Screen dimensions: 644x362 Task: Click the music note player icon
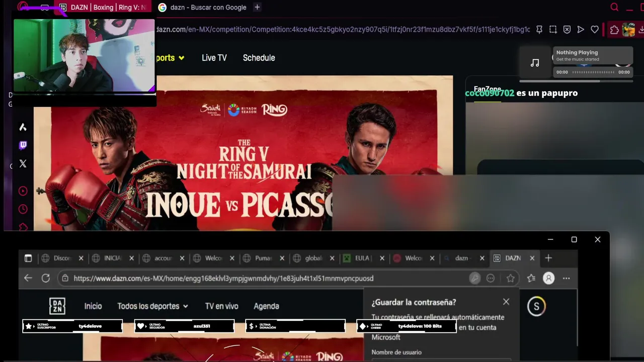[x=535, y=63]
